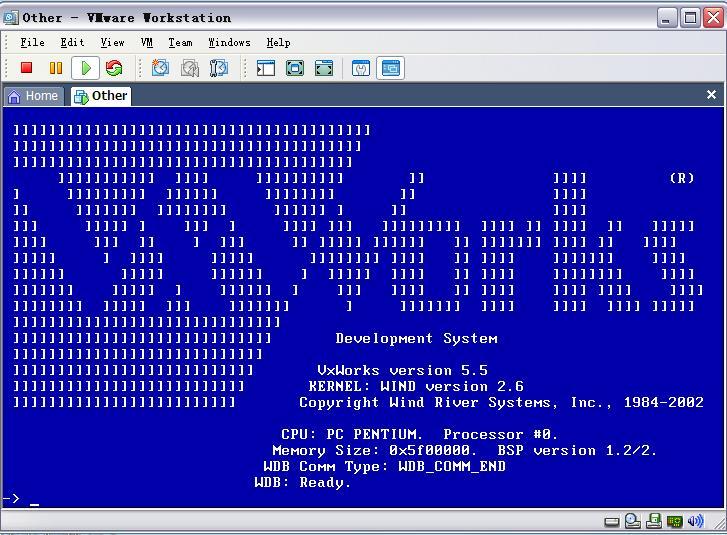The width and height of the screenshot is (727, 535).
Task: Click the 'WDB Comm Type: WDB_COMM_END' line
Action: (x=384, y=466)
